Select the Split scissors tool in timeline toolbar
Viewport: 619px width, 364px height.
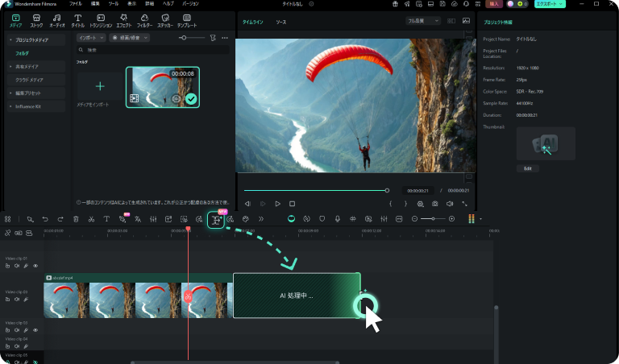(91, 219)
